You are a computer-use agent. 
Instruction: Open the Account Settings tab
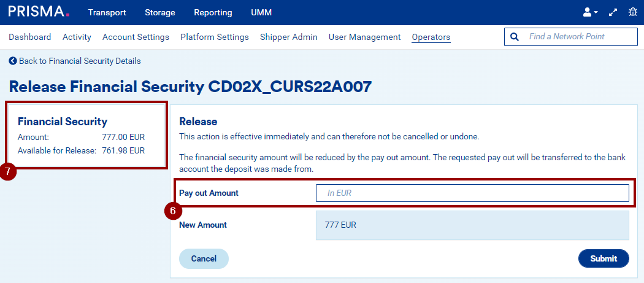tap(136, 37)
